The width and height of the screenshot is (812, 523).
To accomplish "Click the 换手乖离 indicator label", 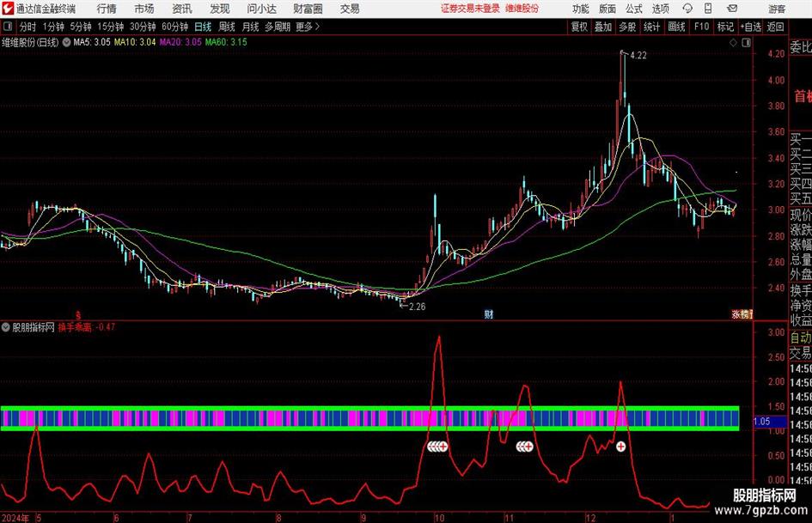I will pyautogui.click(x=75, y=327).
